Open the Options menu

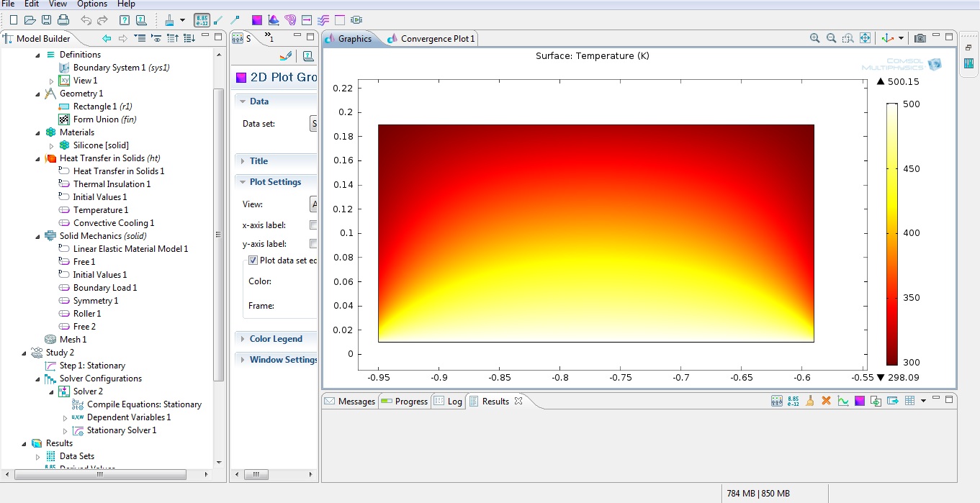point(91,4)
